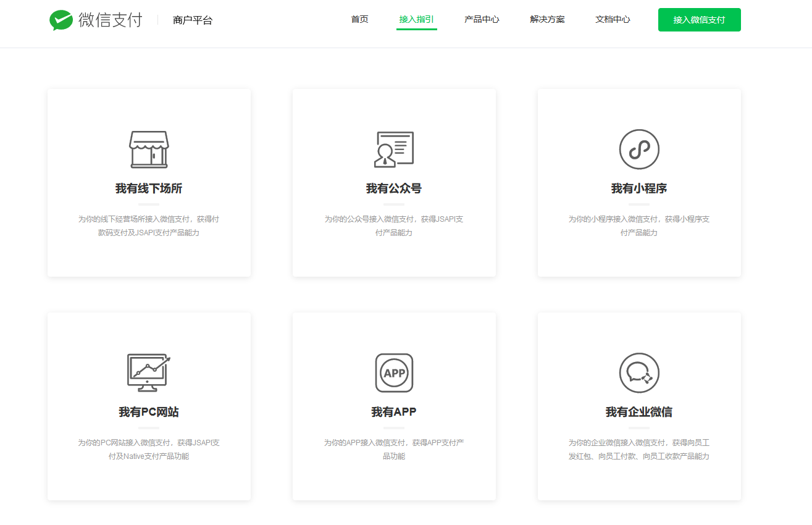Go to 首页 in the navigation
The image size is (812, 525).
[359, 19]
